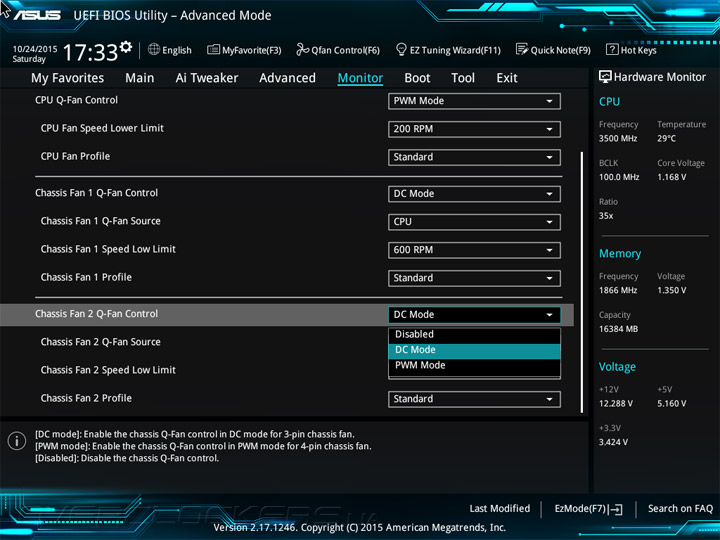Select the Chassis Fan 2 Q-Fan Control row label
This screenshot has height=540, width=720.
point(96,314)
